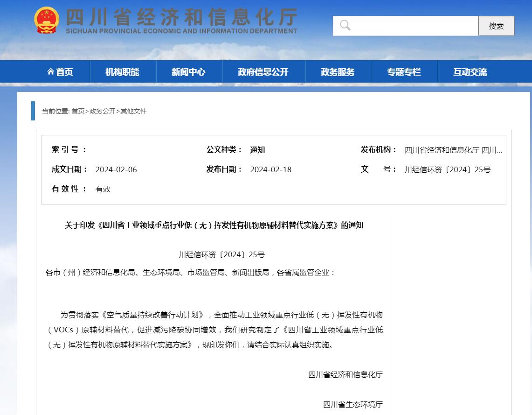This screenshot has width=532, height=415.
Task: Click the truncated 发布机构 text to expand
Action: coord(453,149)
